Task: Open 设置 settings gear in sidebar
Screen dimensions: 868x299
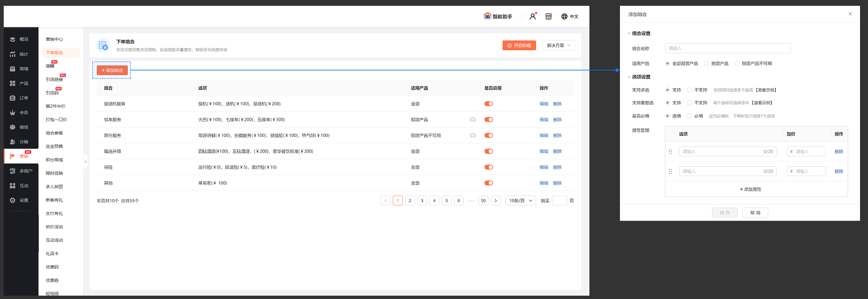Action: 13,201
